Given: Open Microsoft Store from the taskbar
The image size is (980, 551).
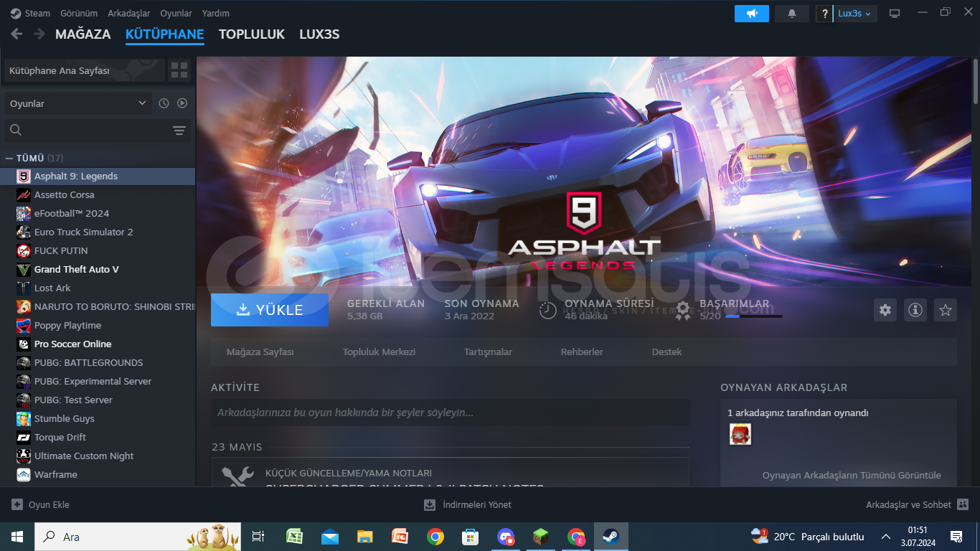Looking at the screenshot, I should pyautogui.click(x=470, y=537).
